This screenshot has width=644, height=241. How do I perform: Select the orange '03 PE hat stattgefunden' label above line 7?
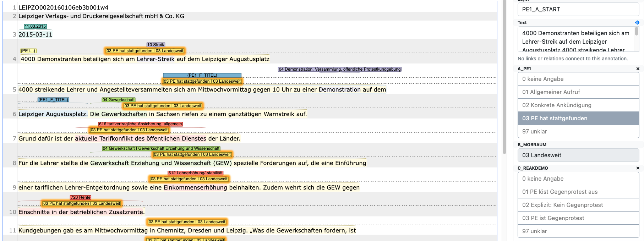click(x=129, y=130)
